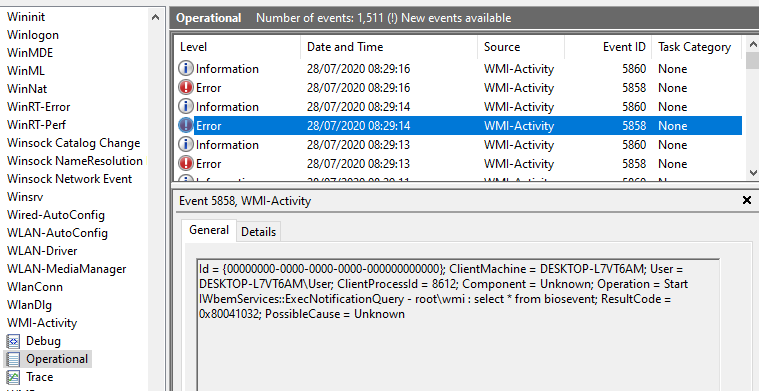Select the WLAN-AutoConfig tree node
Viewport: 759px width, 391px height.
point(57,233)
